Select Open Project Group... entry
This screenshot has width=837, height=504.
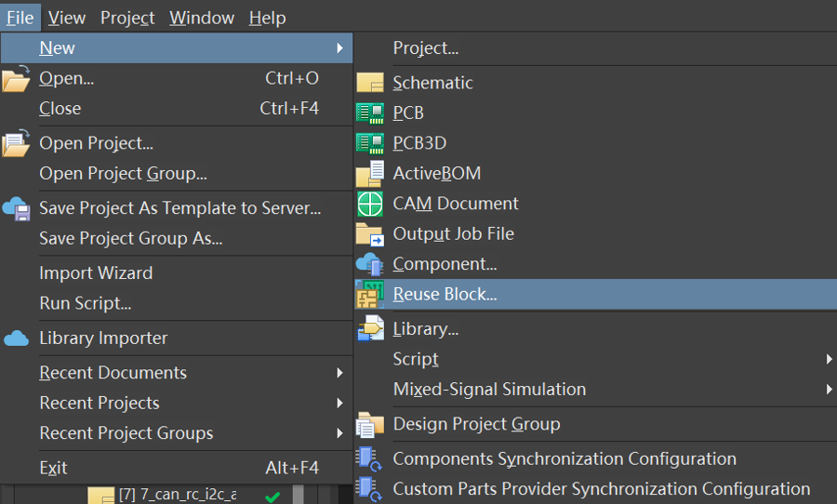point(177,174)
